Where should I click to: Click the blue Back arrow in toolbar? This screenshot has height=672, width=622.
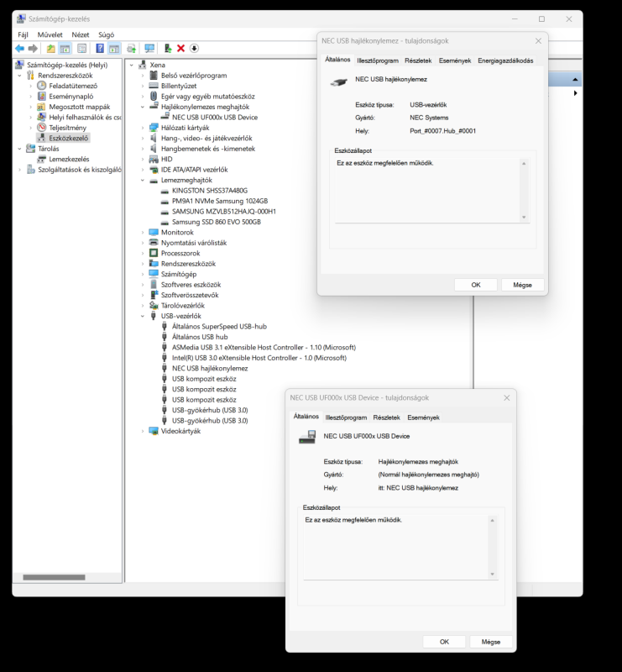click(x=19, y=49)
